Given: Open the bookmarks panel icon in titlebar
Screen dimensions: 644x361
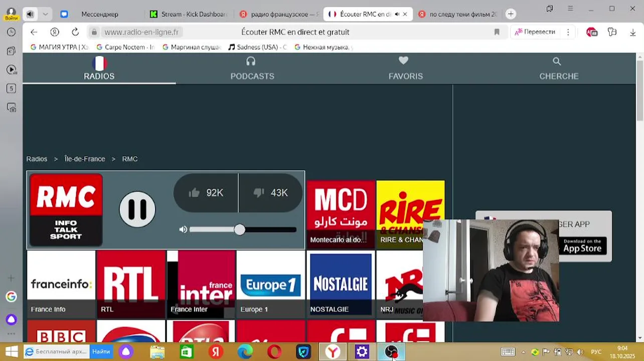Looking at the screenshot, I should [550, 9].
